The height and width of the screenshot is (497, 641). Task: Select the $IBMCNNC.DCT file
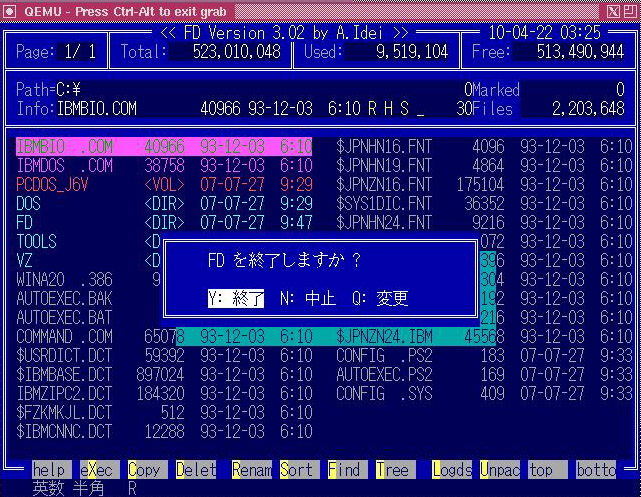164,432
